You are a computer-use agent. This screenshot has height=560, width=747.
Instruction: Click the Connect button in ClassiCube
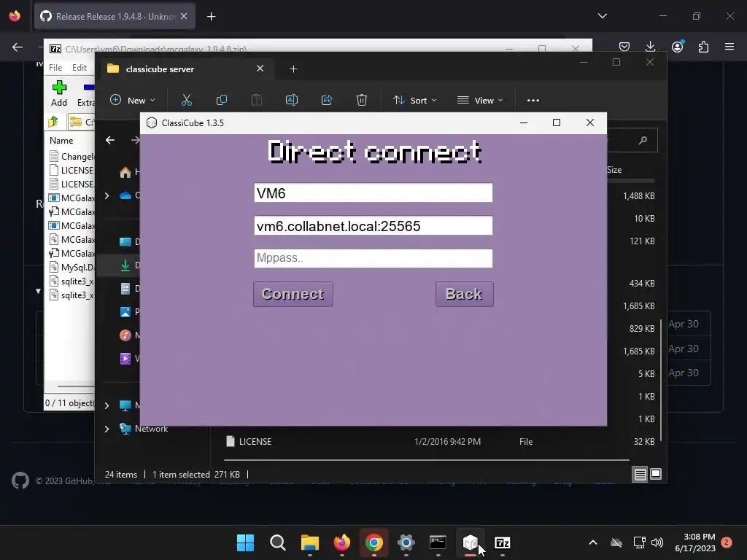293,295
